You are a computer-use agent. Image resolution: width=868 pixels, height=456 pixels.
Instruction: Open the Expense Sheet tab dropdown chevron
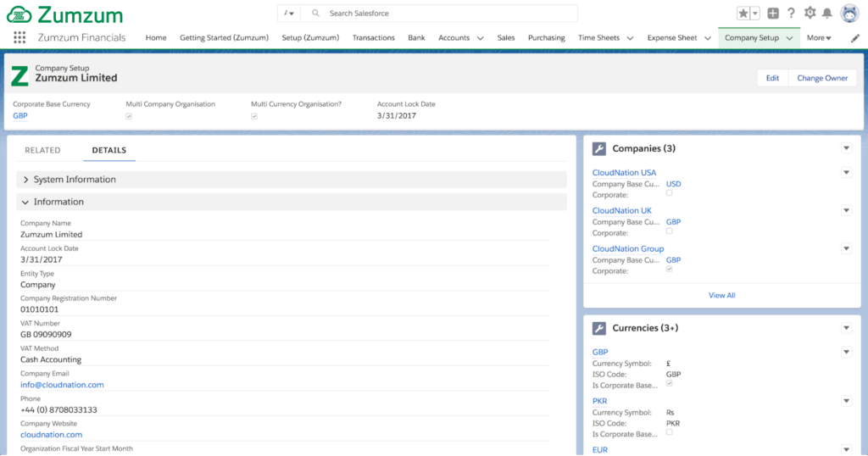708,38
